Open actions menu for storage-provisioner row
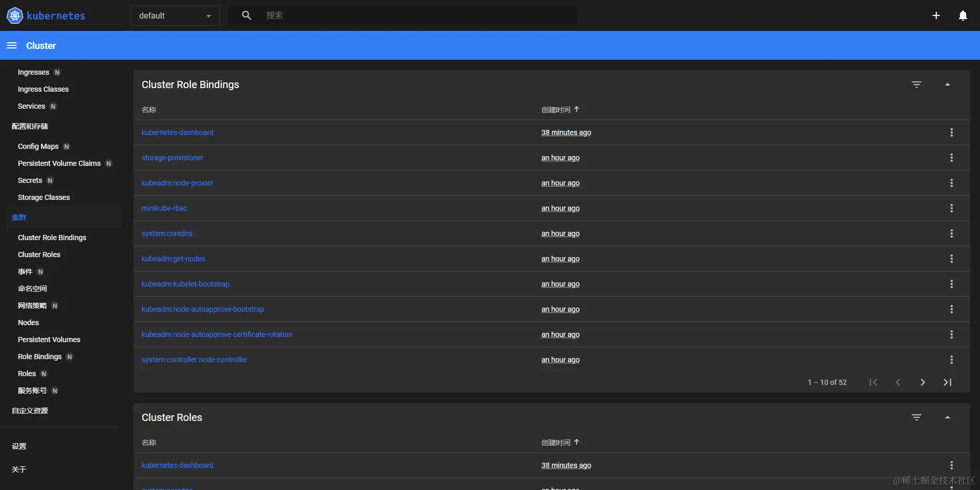 click(952, 158)
